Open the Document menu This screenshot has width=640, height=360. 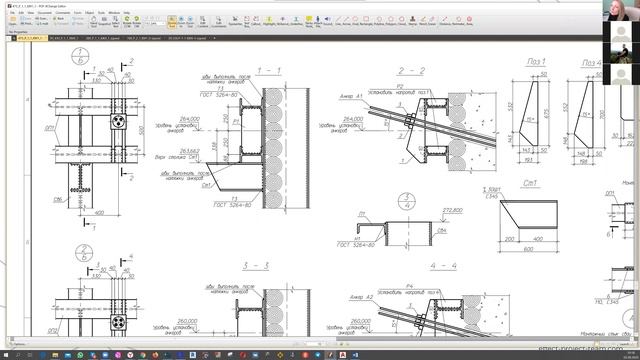tap(44, 13)
